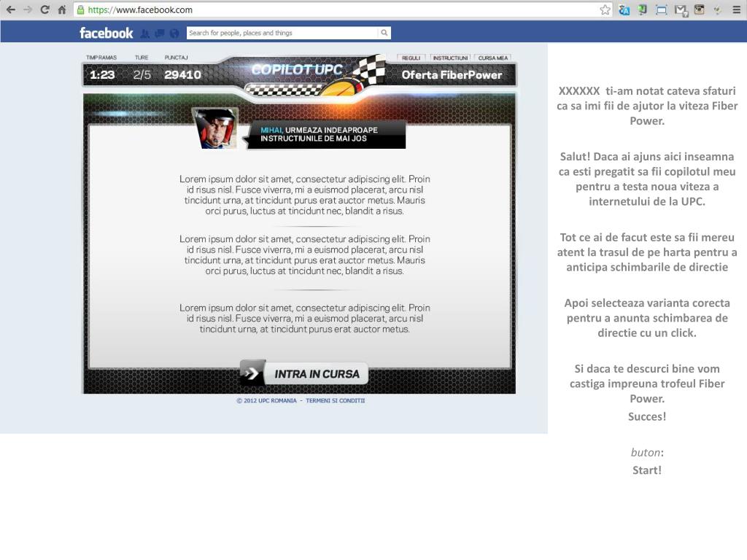Click the COPILOT UPC game logo
Screen dimensions: 747x560
[x=297, y=70]
